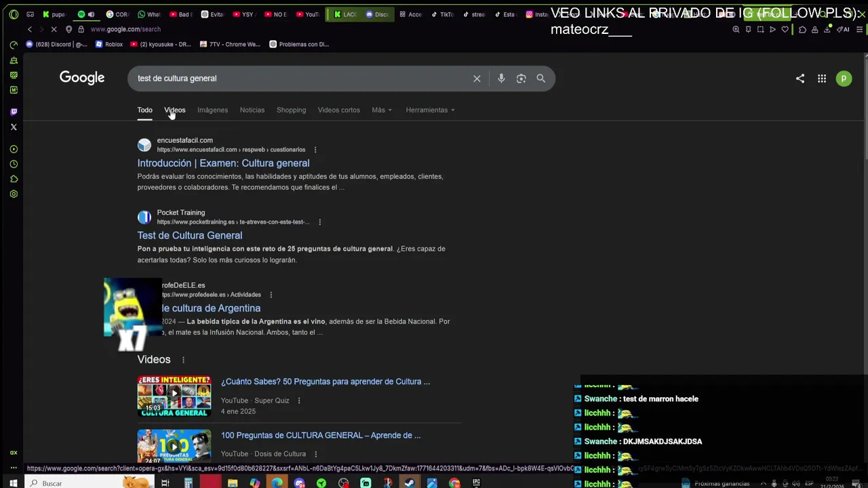Switch to the Instagram browser tab
This screenshot has height=488, width=868.
tap(538, 14)
